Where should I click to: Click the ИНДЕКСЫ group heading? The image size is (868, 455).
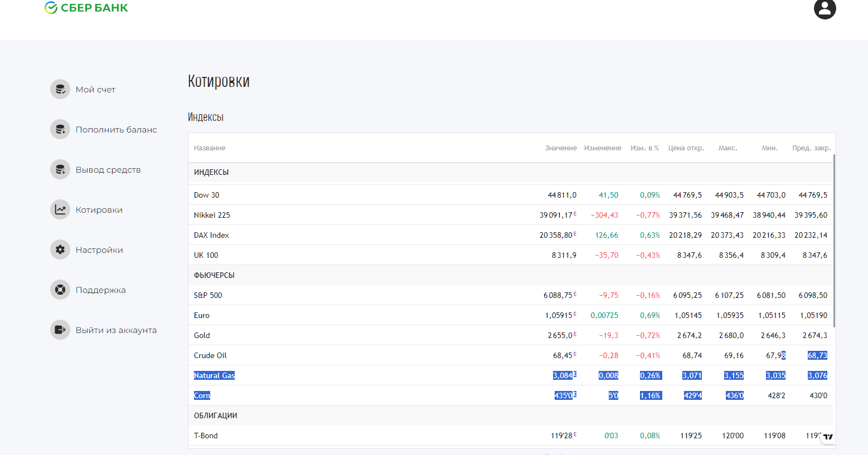(x=211, y=173)
